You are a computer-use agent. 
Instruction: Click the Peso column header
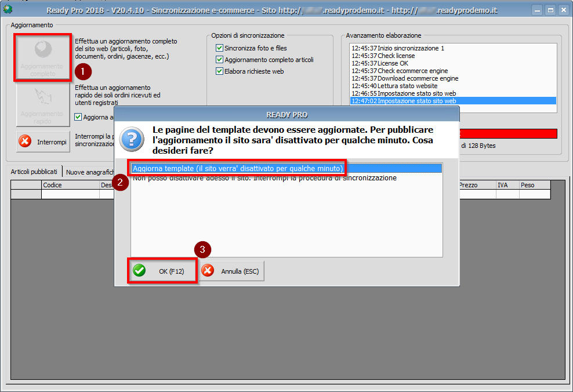pos(535,185)
